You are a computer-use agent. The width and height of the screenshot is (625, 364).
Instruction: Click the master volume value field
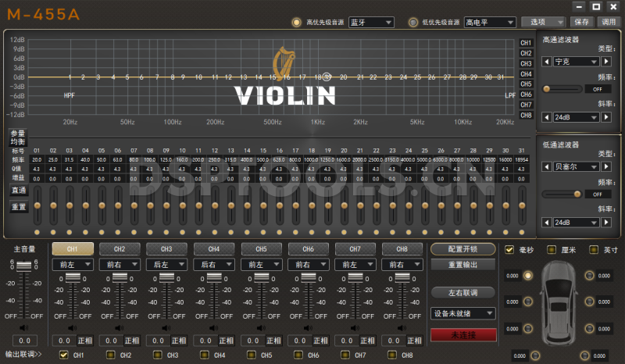click(x=23, y=341)
